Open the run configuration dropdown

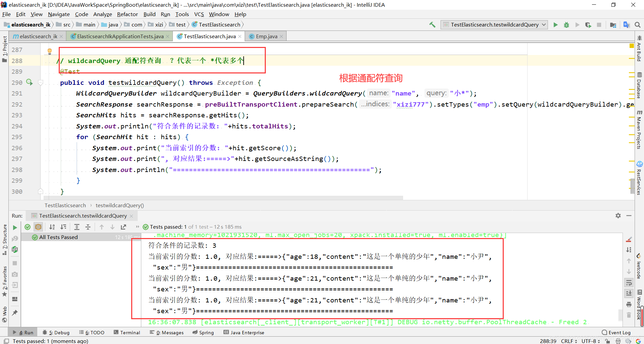coord(494,25)
